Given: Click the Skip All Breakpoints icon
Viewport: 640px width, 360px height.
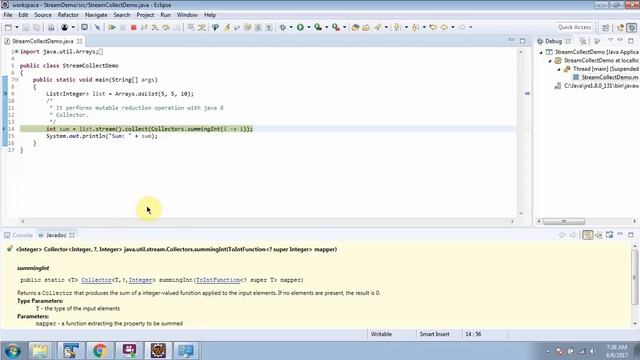Looking at the screenshot, I should click(x=97, y=27).
